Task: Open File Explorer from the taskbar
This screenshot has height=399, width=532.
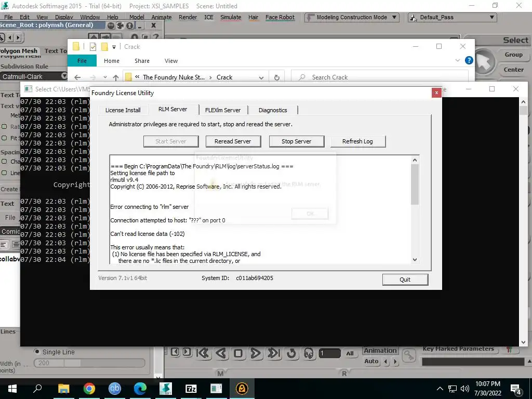Action: coord(64,389)
